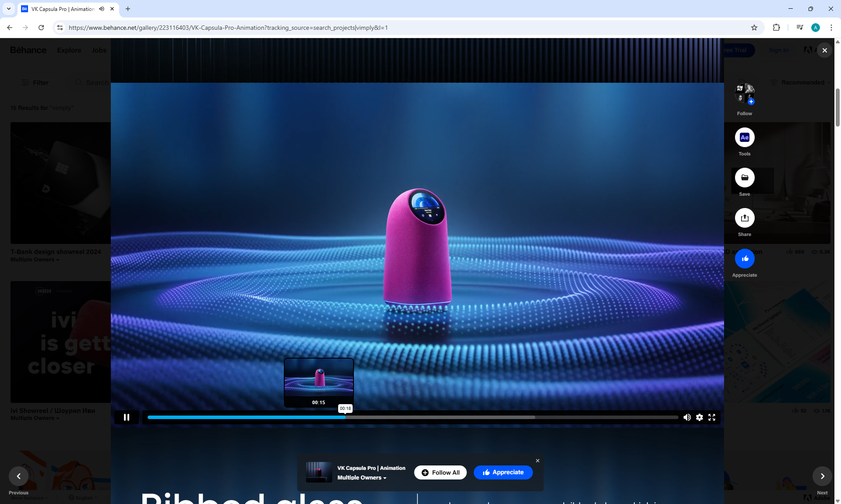Follow the owners via avatar icon
The image size is (841, 504).
tap(744, 93)
